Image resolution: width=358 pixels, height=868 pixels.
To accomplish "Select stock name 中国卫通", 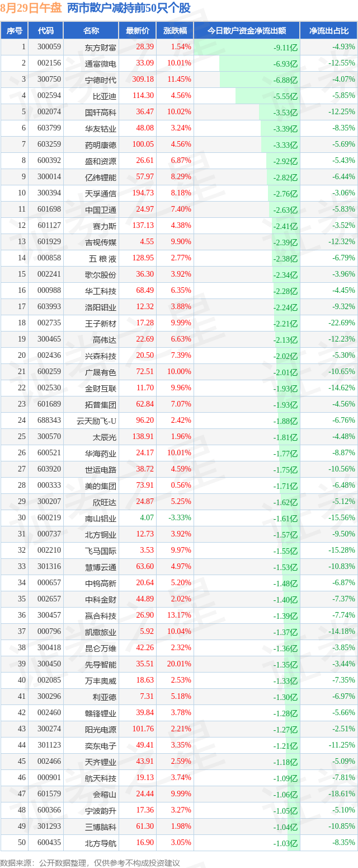I will (101, 209).
